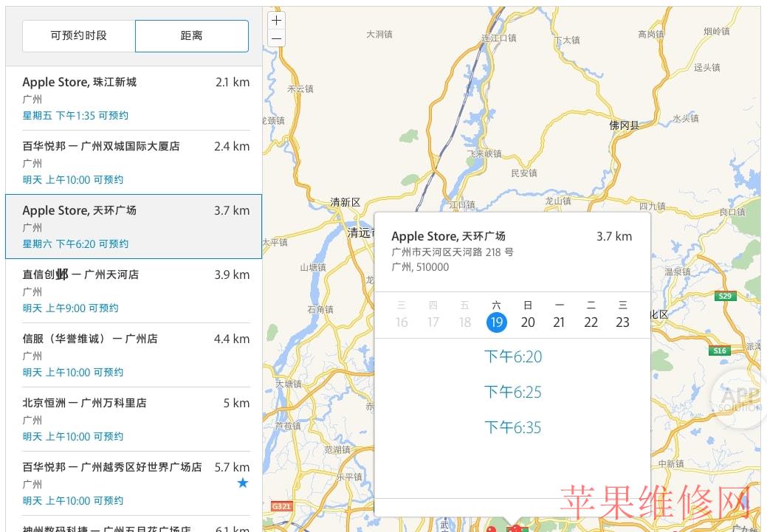Pick the 下午6:25 time slot
Image resolution: width=767 pixels, height=532 pixels.
pos(513,392)
